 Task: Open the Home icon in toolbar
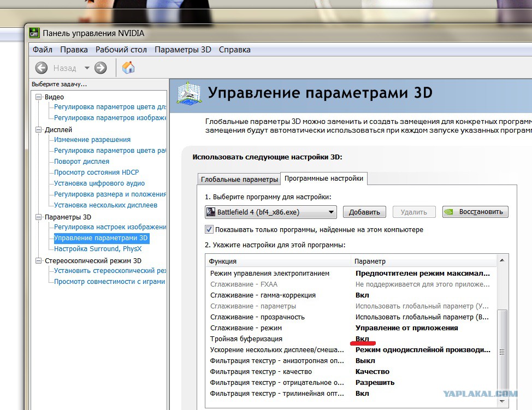pyautogui.click(x=128, y=68)
